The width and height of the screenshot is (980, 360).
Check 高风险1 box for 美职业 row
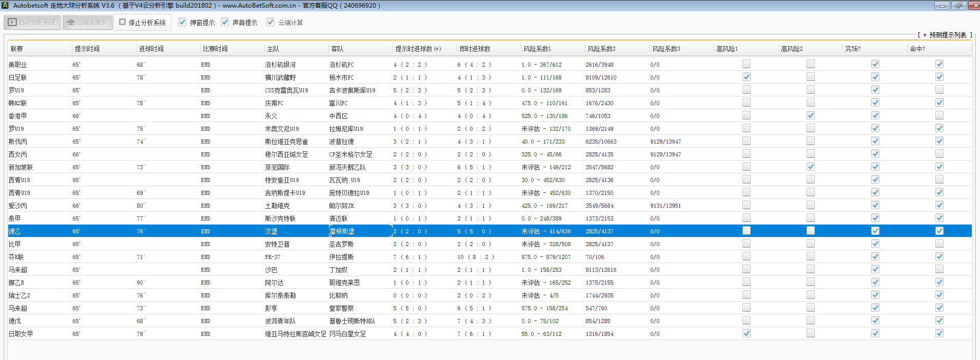pyautogui.click(x=747, y=64)
